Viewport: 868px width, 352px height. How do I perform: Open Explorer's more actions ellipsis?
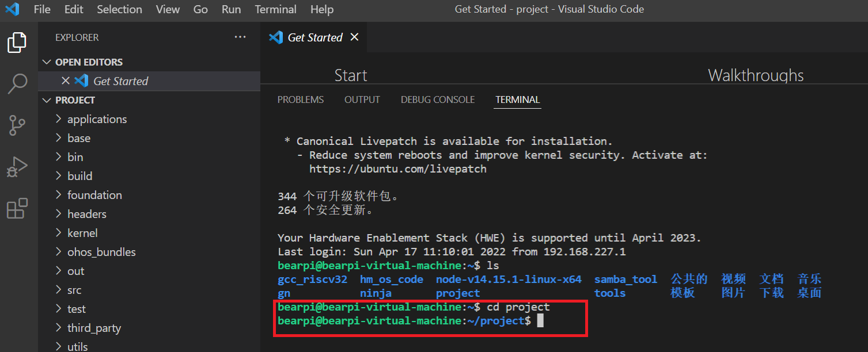[240, 37]
